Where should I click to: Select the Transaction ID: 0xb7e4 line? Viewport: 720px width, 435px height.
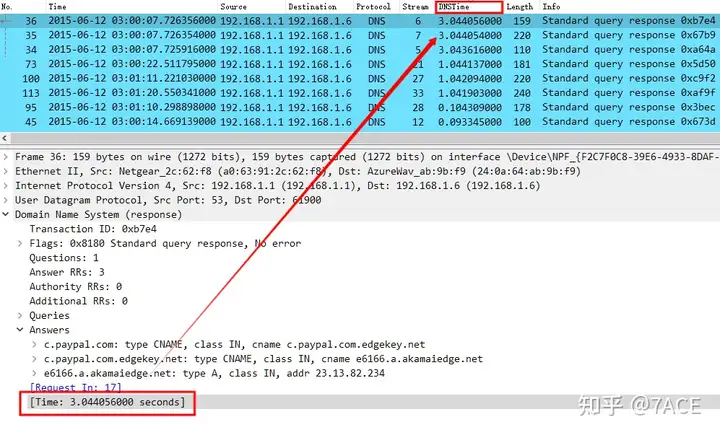tap(93, 229)
